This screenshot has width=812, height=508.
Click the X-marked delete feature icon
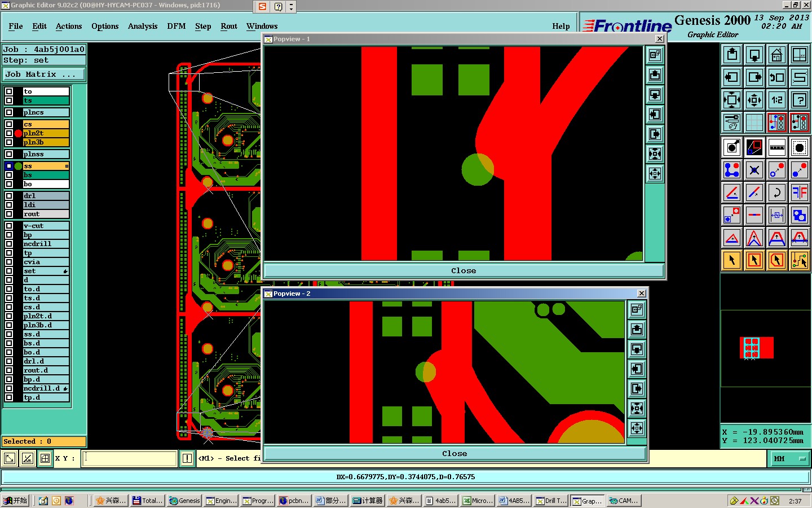[x=754, y=170]
